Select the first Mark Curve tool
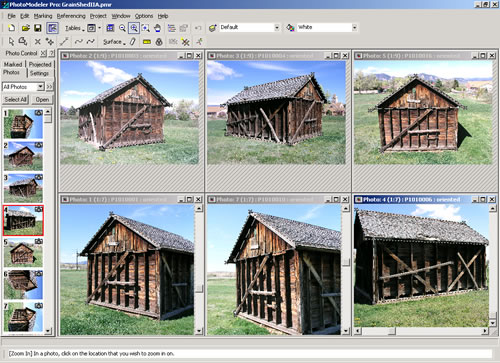Screen dimensions: 500x363 coord(79,42)
